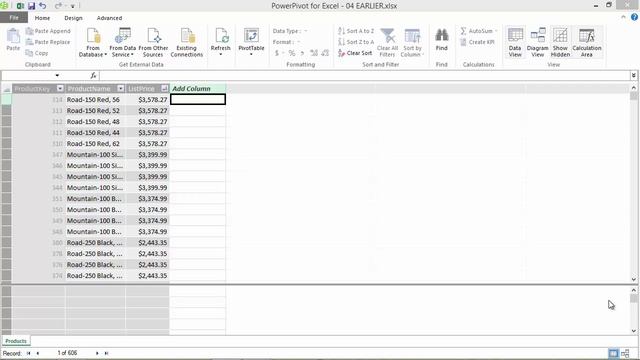Switch to Diagram View in ribbon
This screenshot has height=360, width=640.
[x=538, y=42]
